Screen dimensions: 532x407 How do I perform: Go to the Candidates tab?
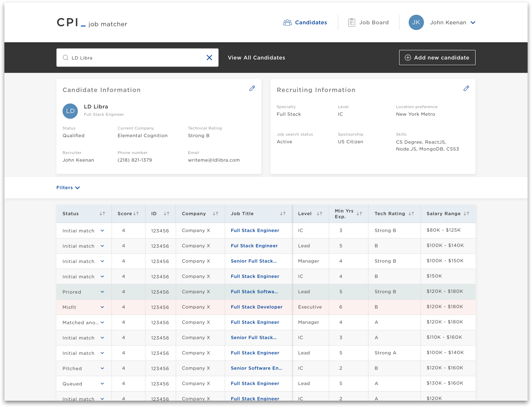pyautogui.click(x=305, y=23)
